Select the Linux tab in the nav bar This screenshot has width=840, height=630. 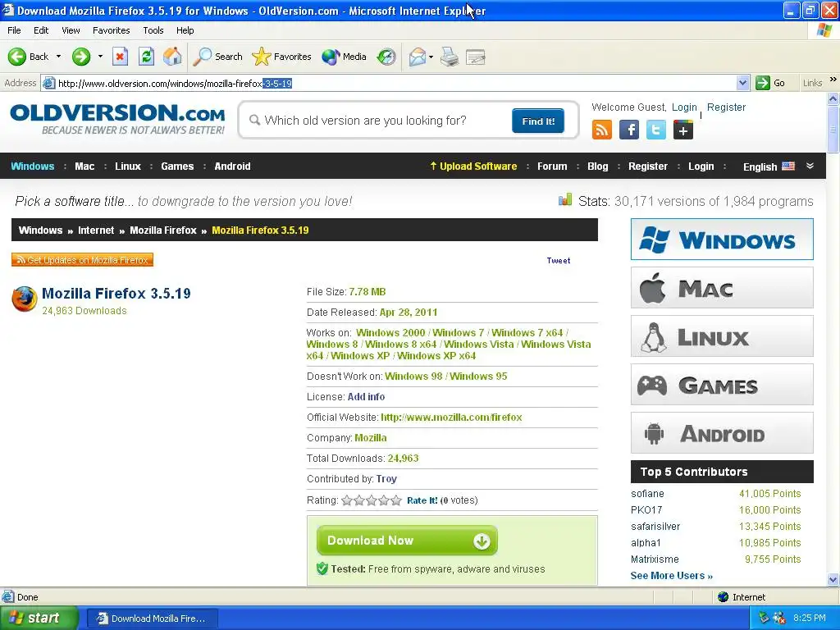click(x=128, y=166)
